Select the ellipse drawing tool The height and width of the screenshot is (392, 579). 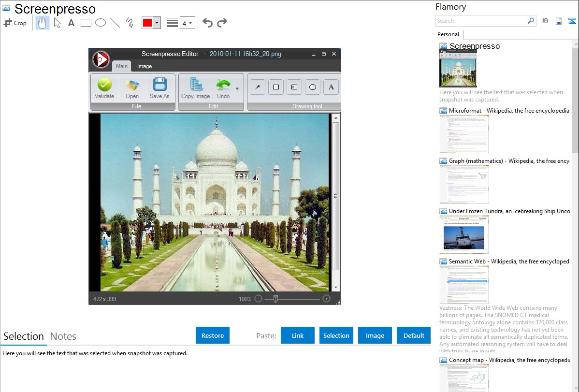click(101, 23)
